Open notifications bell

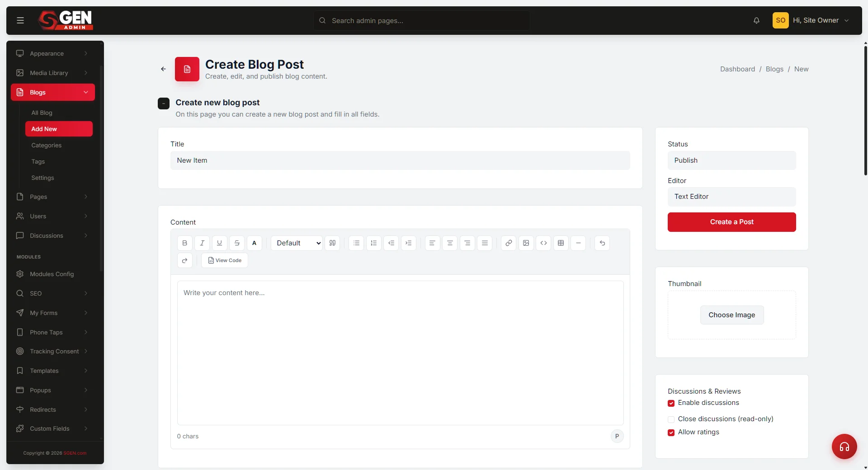[756, 20]
